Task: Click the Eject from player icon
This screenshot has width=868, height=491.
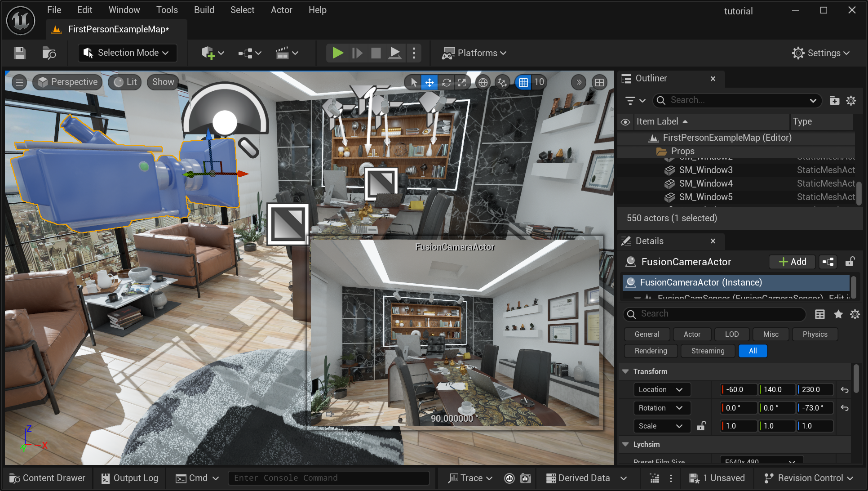Action: click(395, 53)
